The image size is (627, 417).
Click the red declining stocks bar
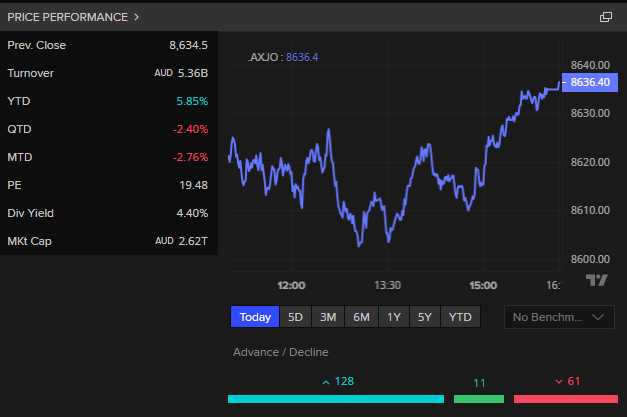tap(565, 399)
